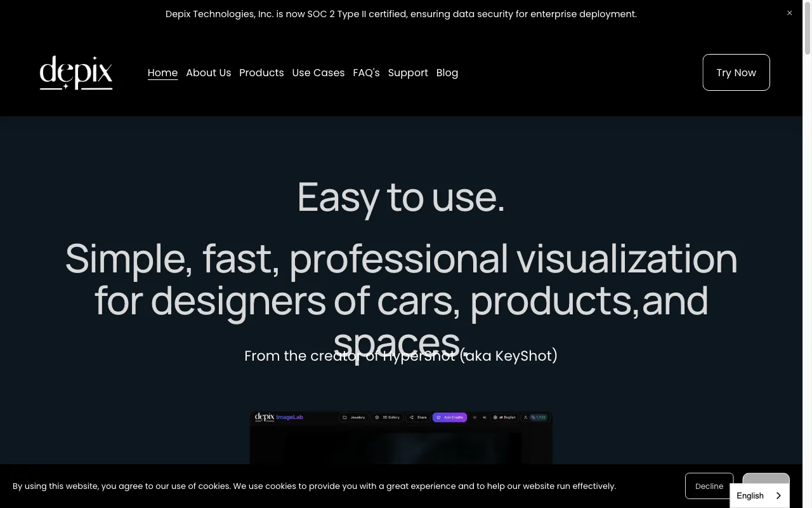Click "From the creator of HyperShot" text
The width and height of the screenshot is (812, 508).
tap(401, 356)
